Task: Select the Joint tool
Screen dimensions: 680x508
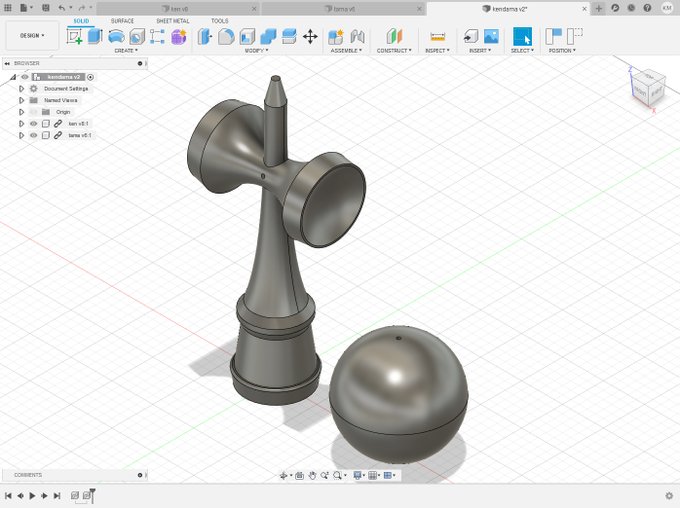Action: point(357,36)
